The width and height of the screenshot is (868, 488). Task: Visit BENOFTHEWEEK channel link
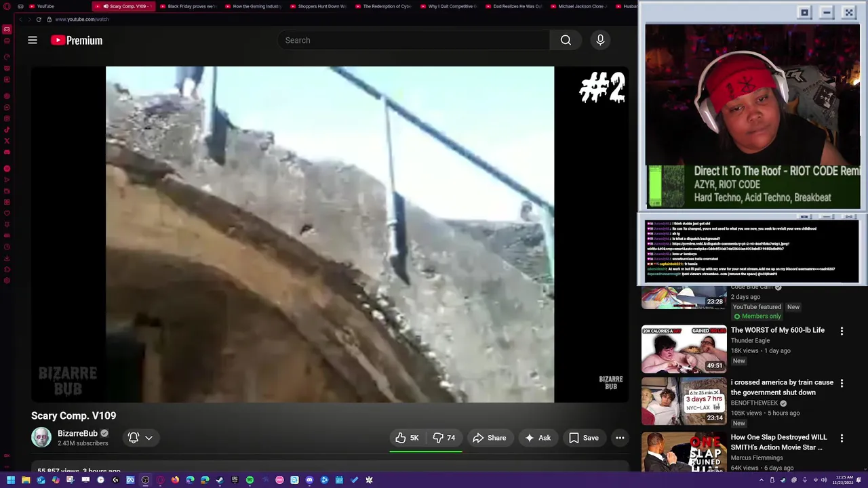[754, 403]
